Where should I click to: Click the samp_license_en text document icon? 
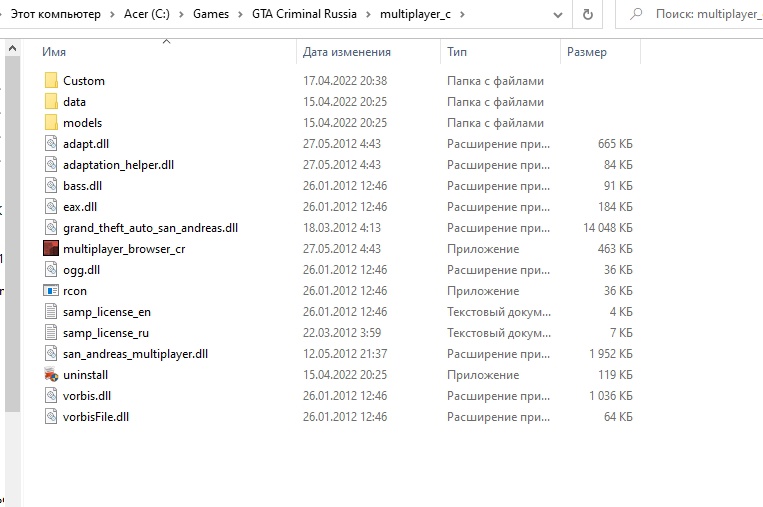pyautogui.click(x=52, y=312)
